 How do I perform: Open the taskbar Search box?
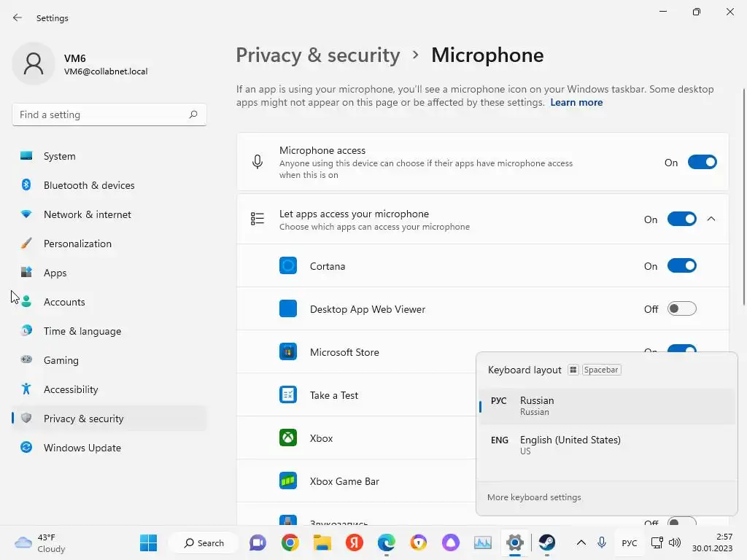tap(204, 542)
